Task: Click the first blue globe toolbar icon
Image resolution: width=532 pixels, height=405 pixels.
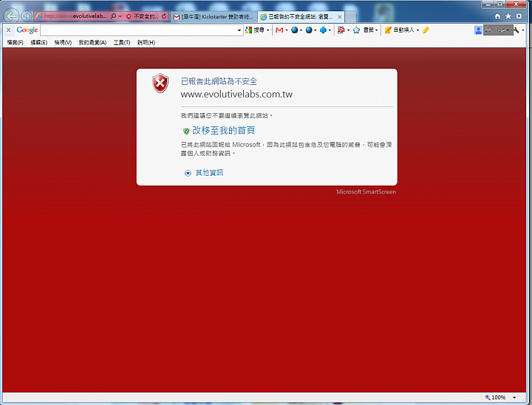Action: point(295,30)
